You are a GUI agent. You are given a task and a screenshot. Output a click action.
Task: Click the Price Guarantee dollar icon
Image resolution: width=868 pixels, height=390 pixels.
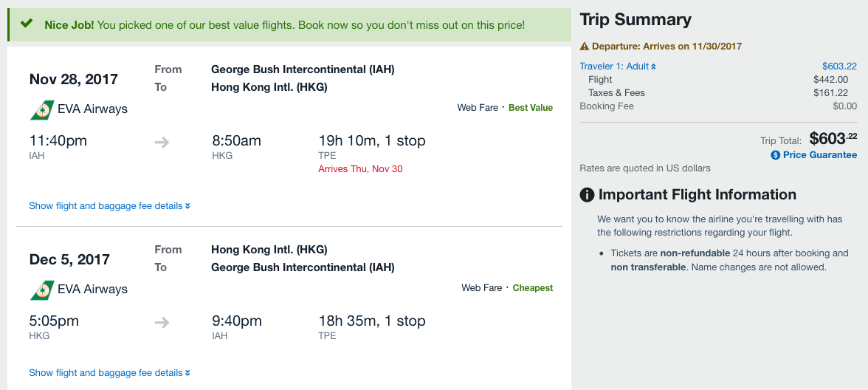coord(775,155)
